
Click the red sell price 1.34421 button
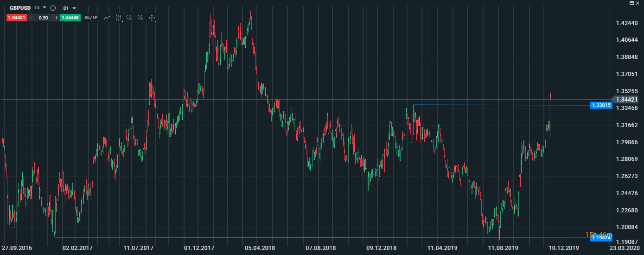pyautogui.click(x=16, y=18)
